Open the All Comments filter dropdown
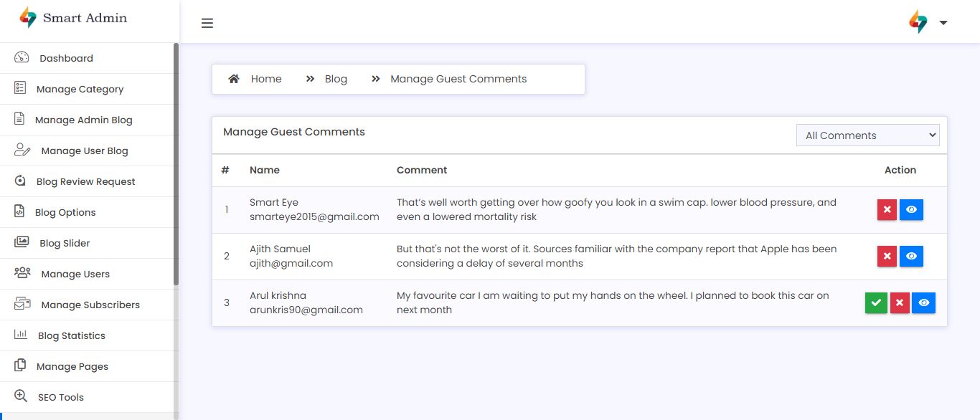This screenshot has height=420, width=980. click(867, 135)
